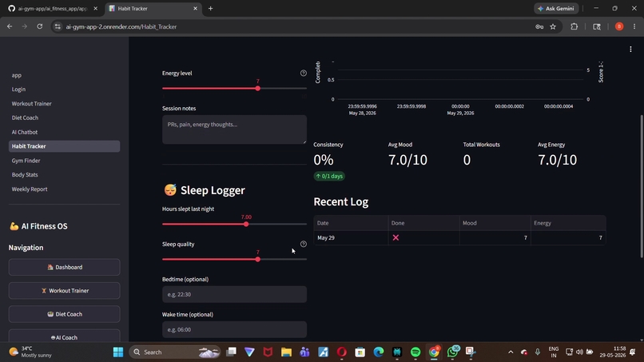The width and height of the screenshot is (644, 362).
Task: Click the Date column header in Recent Log
Action: pyautogui.click(x=351, y=223)
